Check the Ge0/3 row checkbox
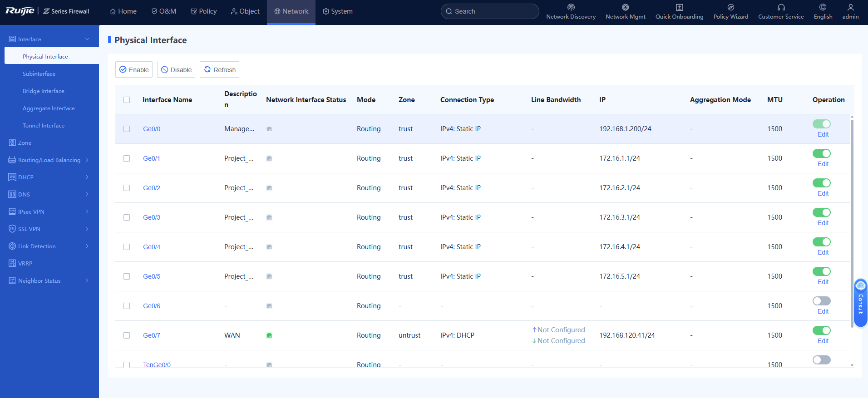868x398 pixels. tap(127, 217)
